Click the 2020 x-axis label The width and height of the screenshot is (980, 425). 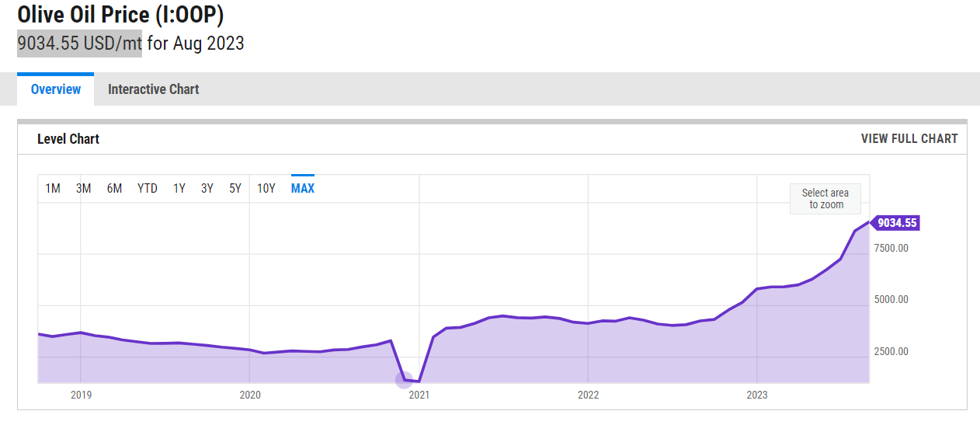point(250,395)
